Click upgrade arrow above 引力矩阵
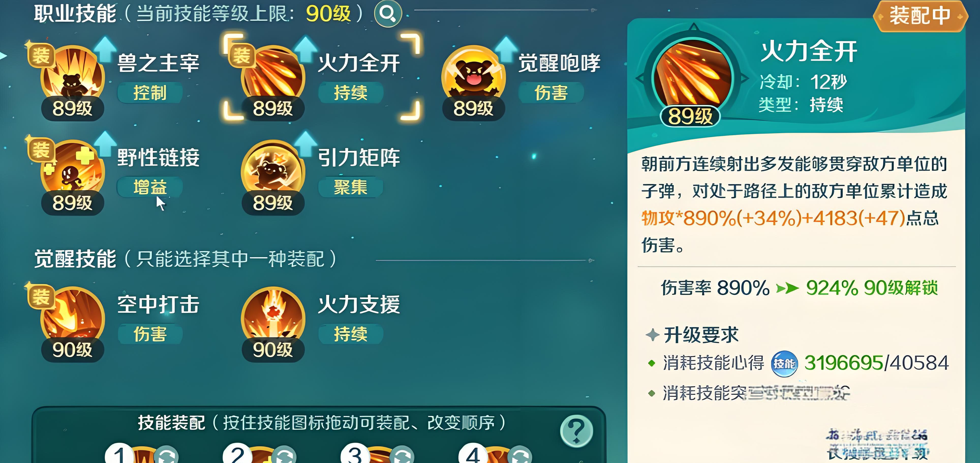This screenshot has width=980, height=463. pyautogui.click(x=305, y=143)
